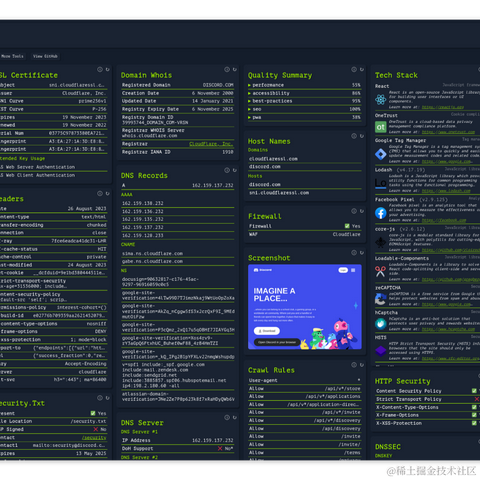This screenshot has height=480, width=480.
Task: Follow the Cloudflare, Inc. registrar link
Action: pyautogui.click(x=211, y=144)
